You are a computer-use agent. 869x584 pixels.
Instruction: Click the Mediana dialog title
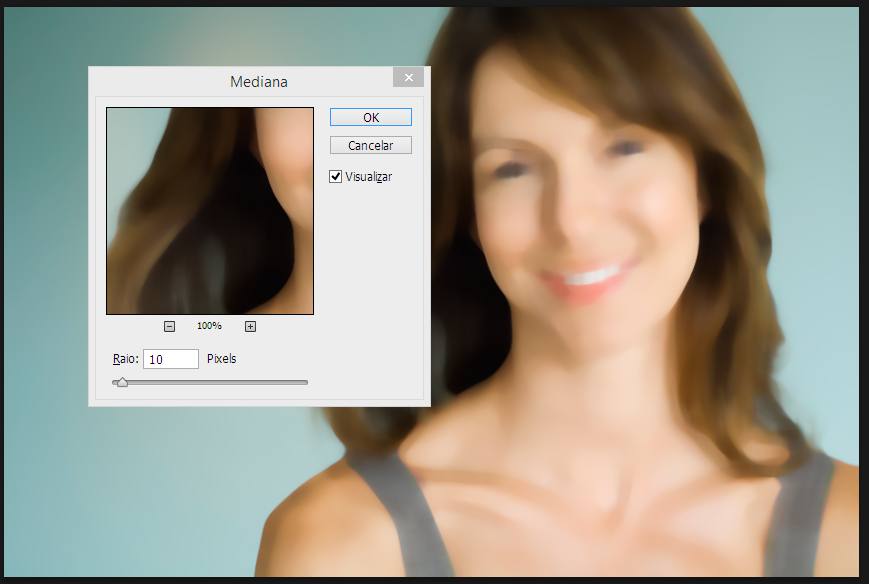coord(259,82)
